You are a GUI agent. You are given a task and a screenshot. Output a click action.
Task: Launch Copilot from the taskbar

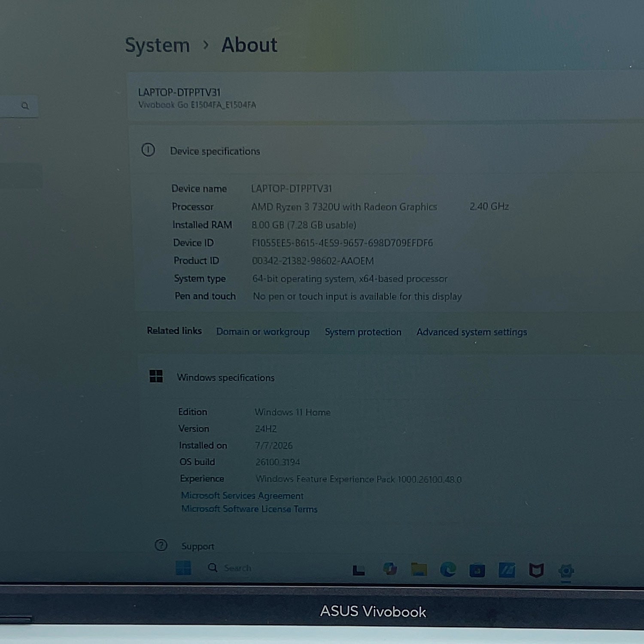[x=390, y=569]
